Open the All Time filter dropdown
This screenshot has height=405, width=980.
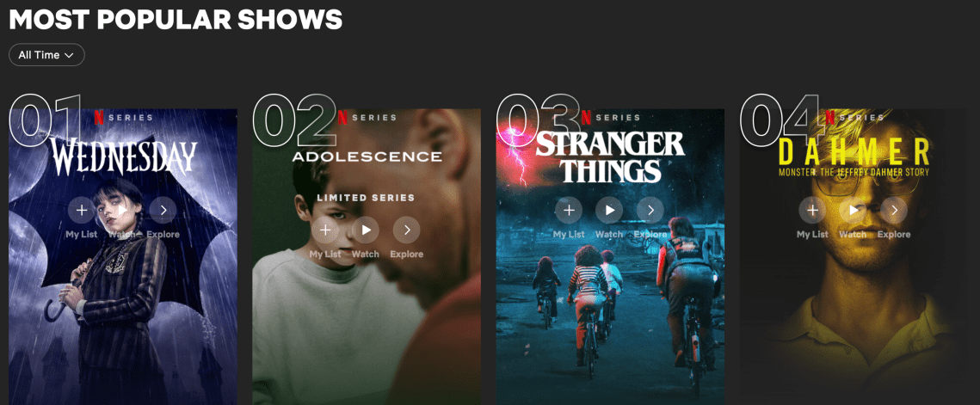click(x=46, y=55)
